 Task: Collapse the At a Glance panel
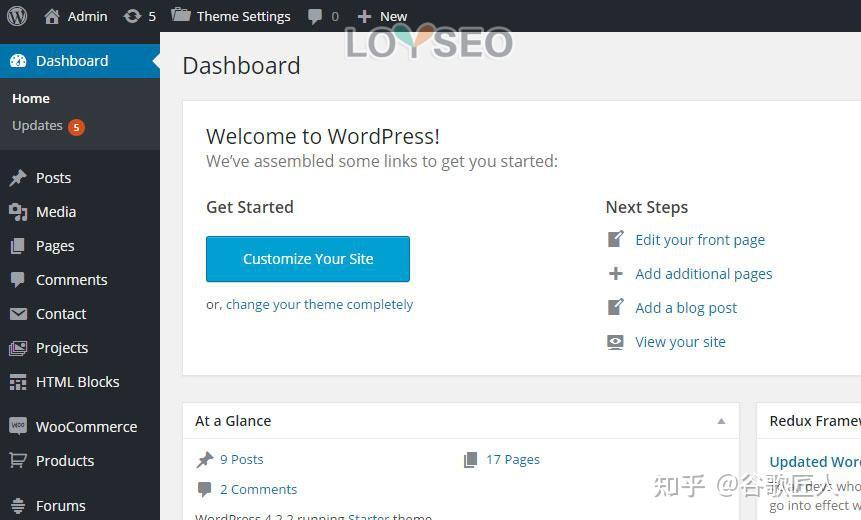pos(721,421)
